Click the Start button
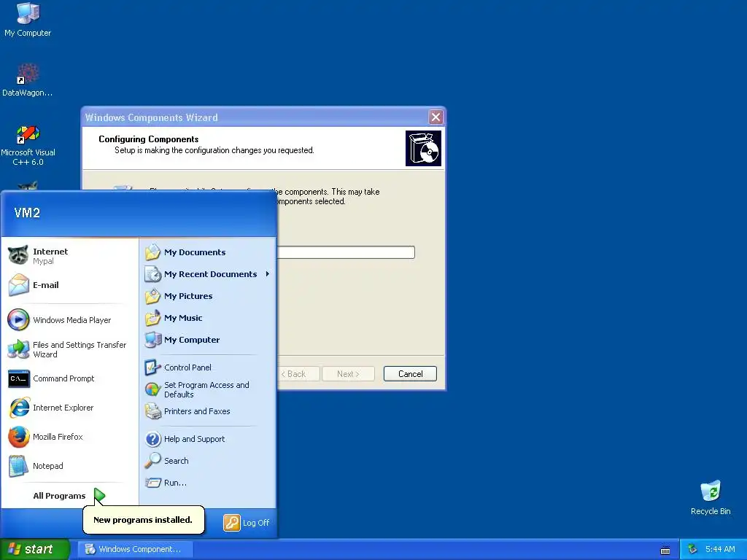The width and height of the screenshot is (747, 560). (35, 549)
